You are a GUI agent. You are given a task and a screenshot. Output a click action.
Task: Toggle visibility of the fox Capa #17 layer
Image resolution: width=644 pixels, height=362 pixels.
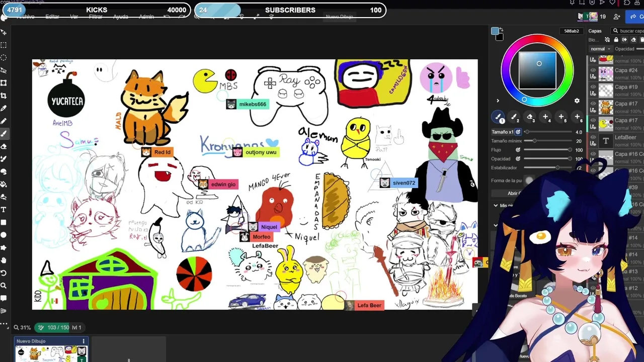pyautogui.click(x=593, y=104)
